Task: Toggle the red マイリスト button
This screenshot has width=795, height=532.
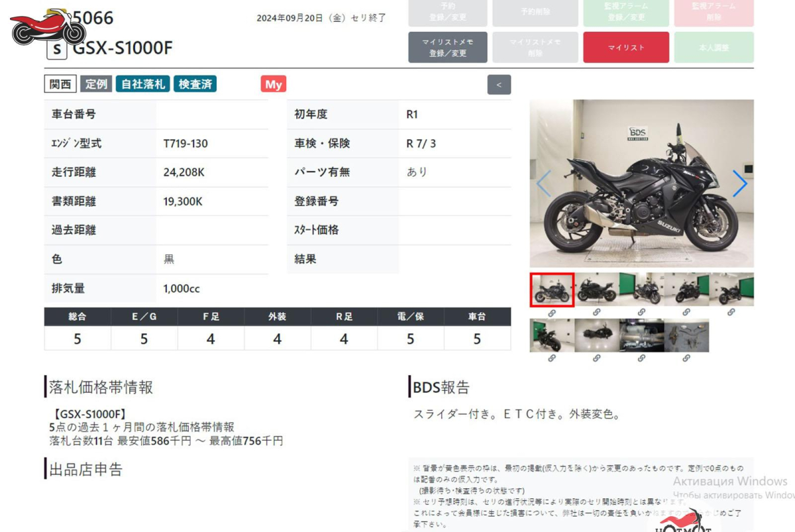Action: 626,48
